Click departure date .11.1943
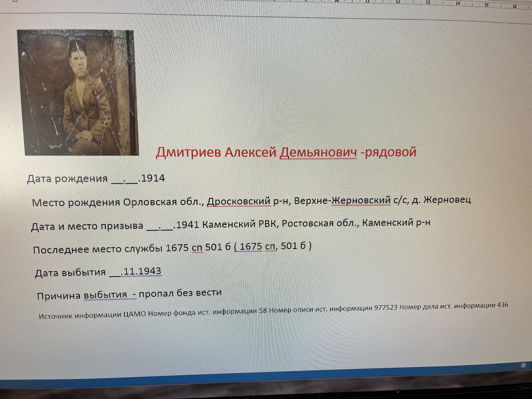This screenshot has height=399, width=532. tap(141, 271)
